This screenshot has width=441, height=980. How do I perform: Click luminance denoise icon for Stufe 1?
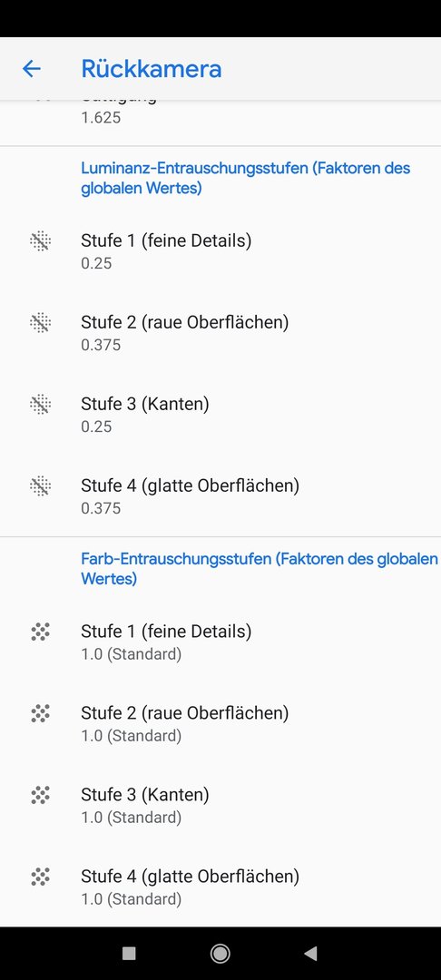(x=41, y=241)
